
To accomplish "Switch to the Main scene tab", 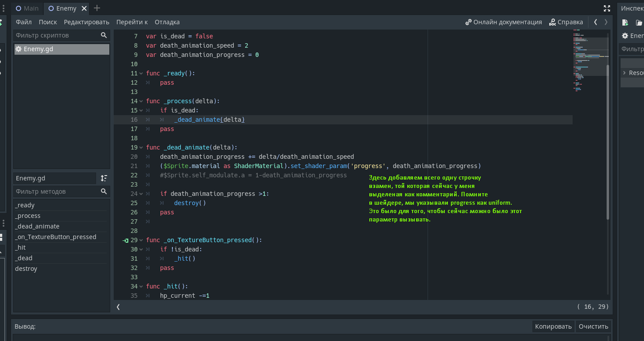I will pyautogui.click(x=27, y=8).
